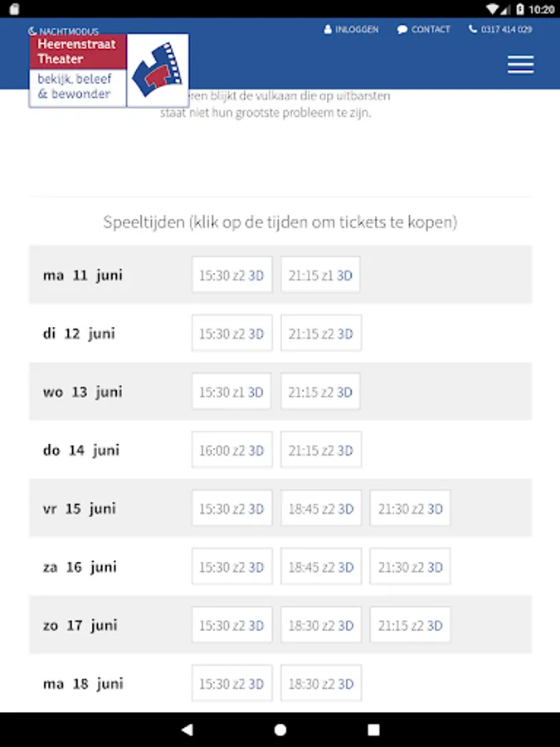Image resolution: width=560 pixels, height=747 pixels.
Task: Select 15:30 z2 3D on ma 11 juni
Action: coord(232,275)
